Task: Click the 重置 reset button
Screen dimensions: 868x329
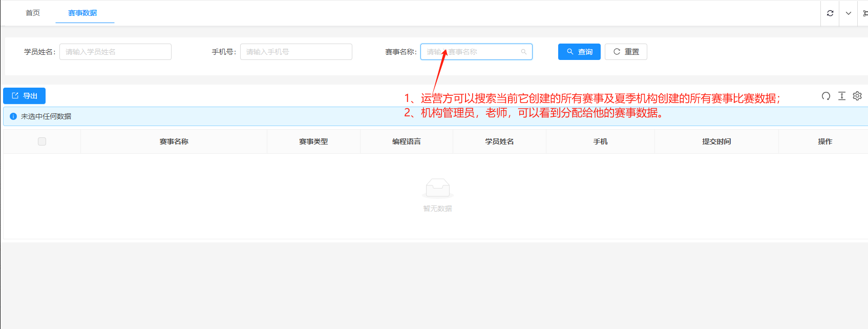Action: [626, 52]
